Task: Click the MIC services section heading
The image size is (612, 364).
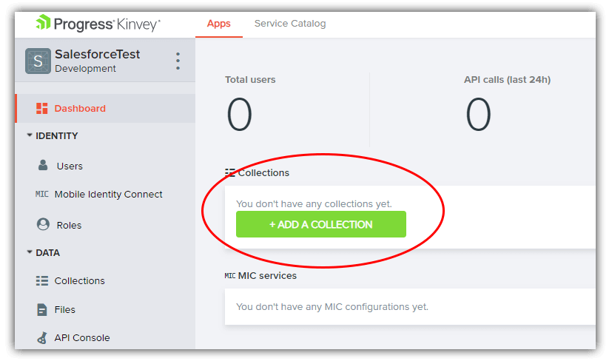Action: tap(267, 276)
